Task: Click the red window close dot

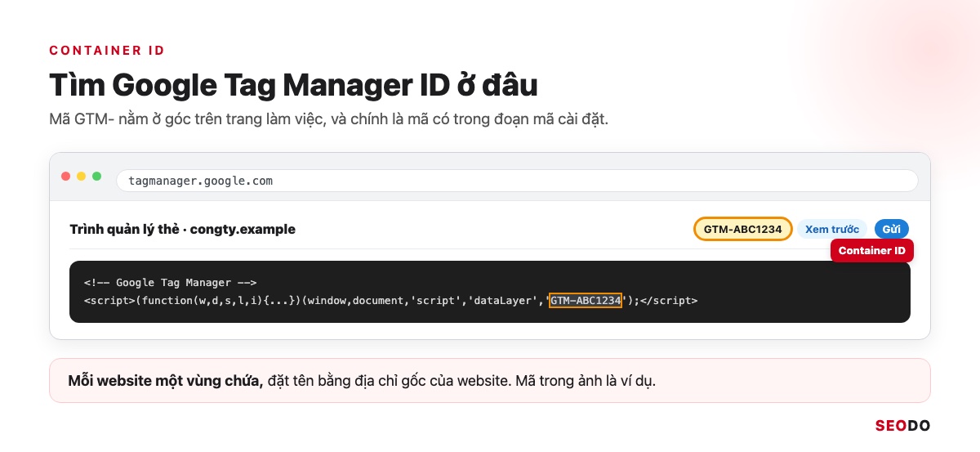Action: [x=66, y=177]
